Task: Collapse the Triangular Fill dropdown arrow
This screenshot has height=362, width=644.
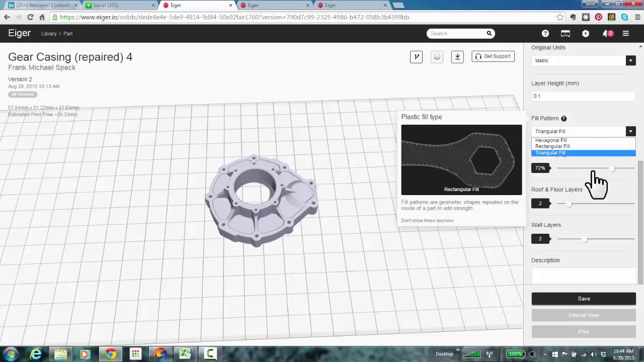Action: click(x=630, y=131)
